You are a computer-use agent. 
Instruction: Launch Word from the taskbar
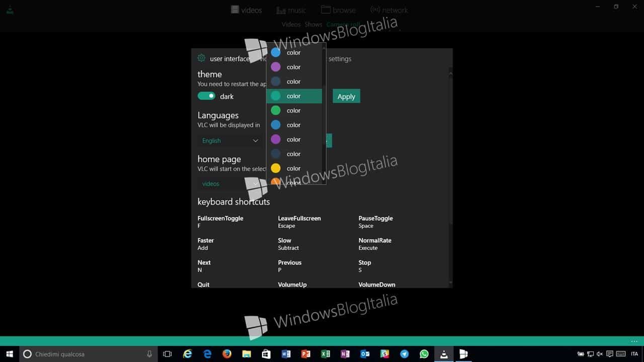click(x=286, y=354)
